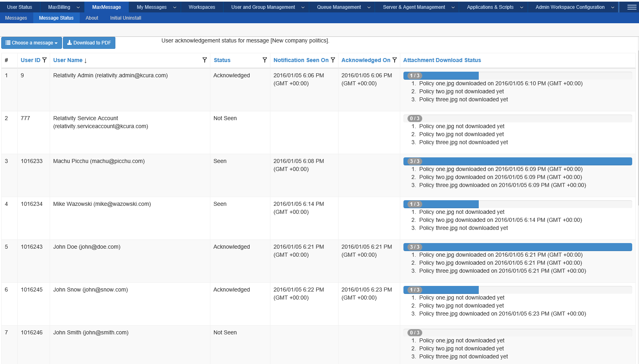Filter Notification Seen On column
This screenshot has width=639, height=364.
(x=333, y=60)
